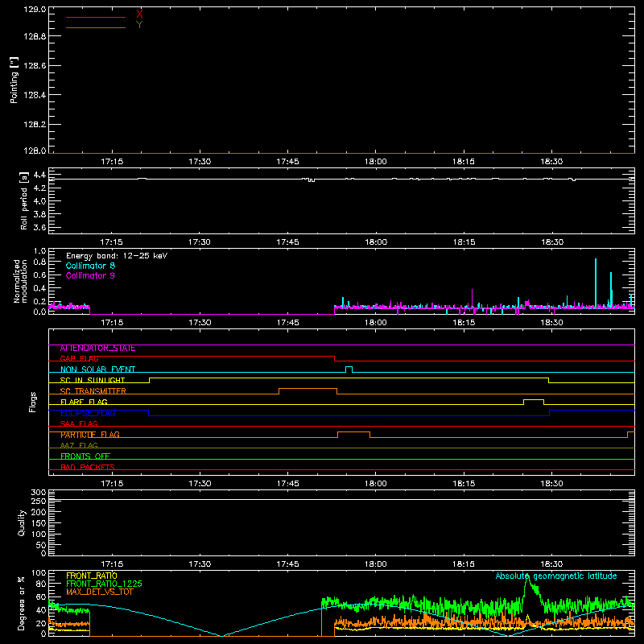644x644 pixels.
Task: Click 17:30 under the Flags plot
Action: tap(200, 484)
